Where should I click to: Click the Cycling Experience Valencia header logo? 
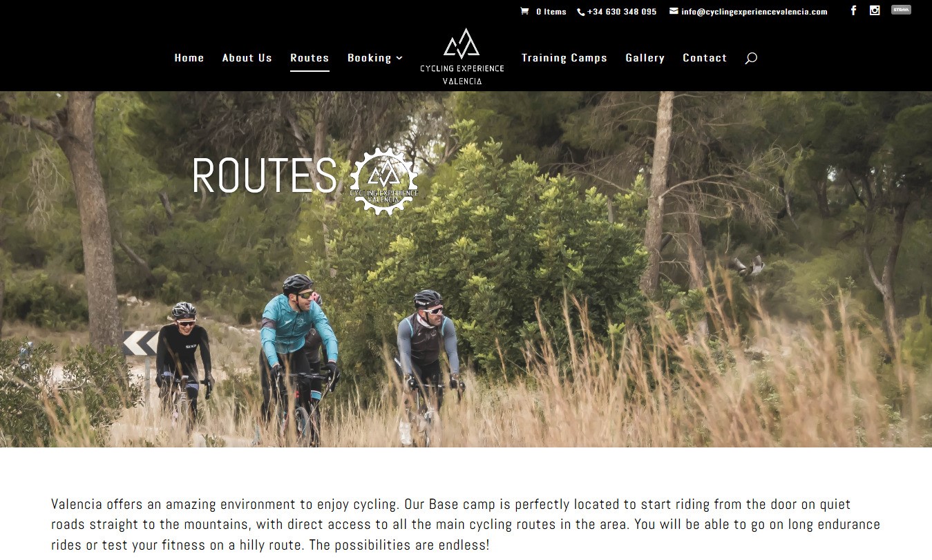[x=462, y=57]
